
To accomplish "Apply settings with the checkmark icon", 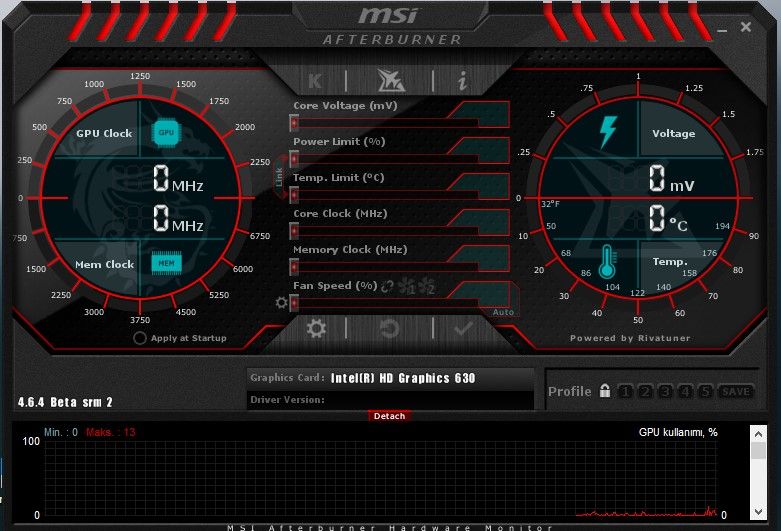I will (x=463, y=328).
